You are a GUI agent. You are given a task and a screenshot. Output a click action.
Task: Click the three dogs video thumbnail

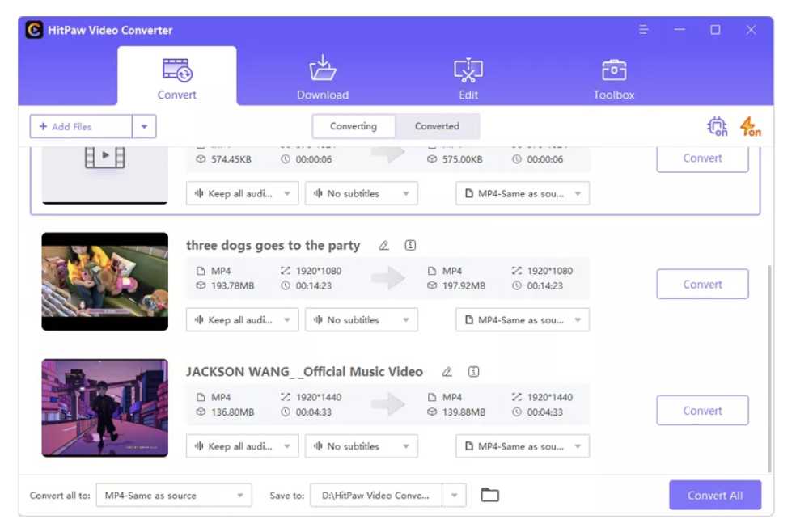(x=105, y=281)
